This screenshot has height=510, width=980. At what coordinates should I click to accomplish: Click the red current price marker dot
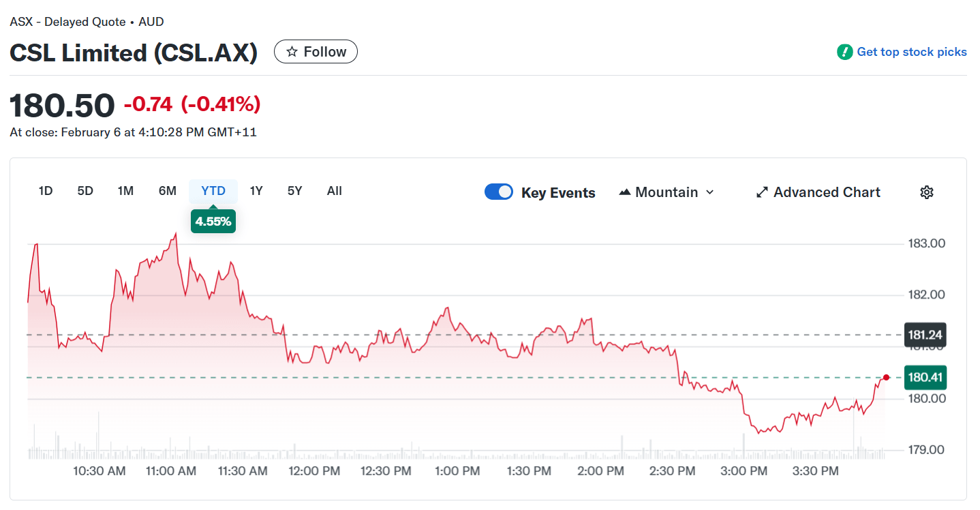886,377
